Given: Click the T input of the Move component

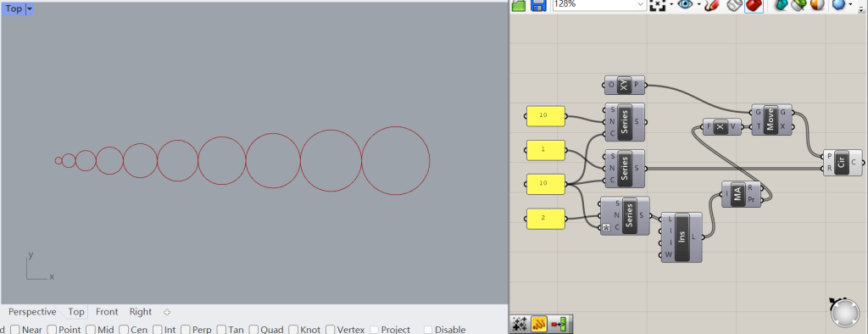Looking at the screenshot, I should [758, 127].
